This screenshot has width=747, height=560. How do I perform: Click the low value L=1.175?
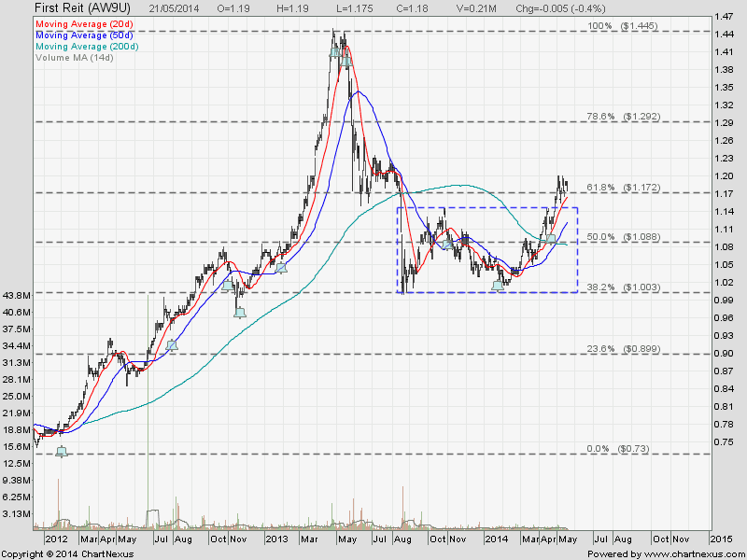[x=355, y=8]
